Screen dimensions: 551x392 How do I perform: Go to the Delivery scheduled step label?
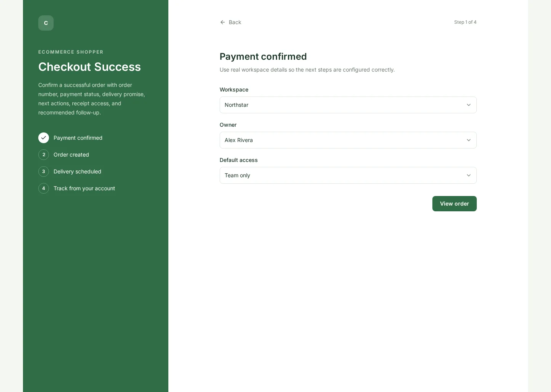point(77,171)
